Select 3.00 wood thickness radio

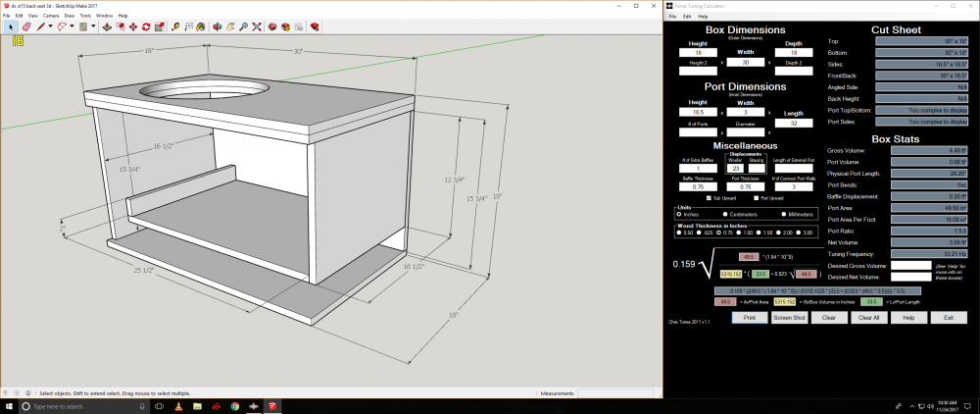(x=798, y=233)
